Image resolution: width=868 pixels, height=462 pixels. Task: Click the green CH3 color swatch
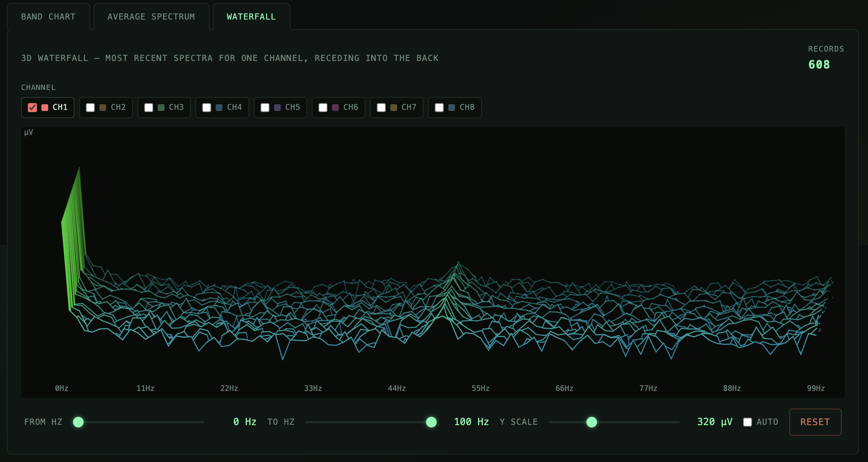[x=161, y=108]
